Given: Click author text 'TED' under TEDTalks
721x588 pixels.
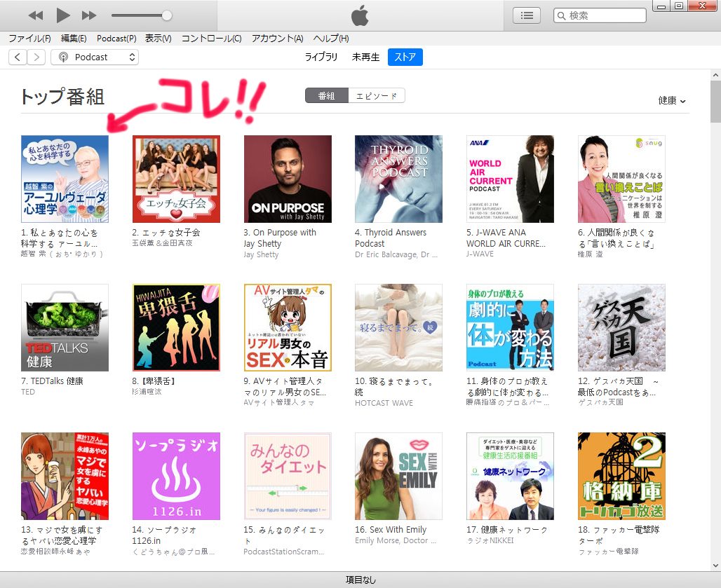Looking at the screenshot, I should pos(27,392).
